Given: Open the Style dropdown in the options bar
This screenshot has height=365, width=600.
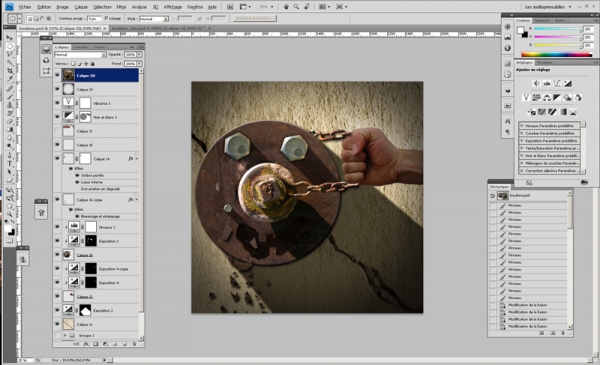Looking at the screenshot, I should coord(154,18).
